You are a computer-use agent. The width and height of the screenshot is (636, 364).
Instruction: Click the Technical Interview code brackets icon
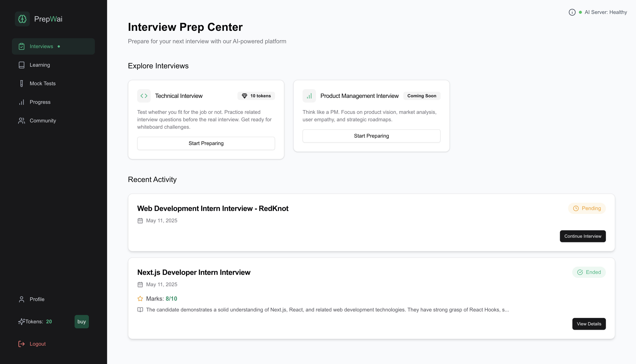[x=144, y=96]
